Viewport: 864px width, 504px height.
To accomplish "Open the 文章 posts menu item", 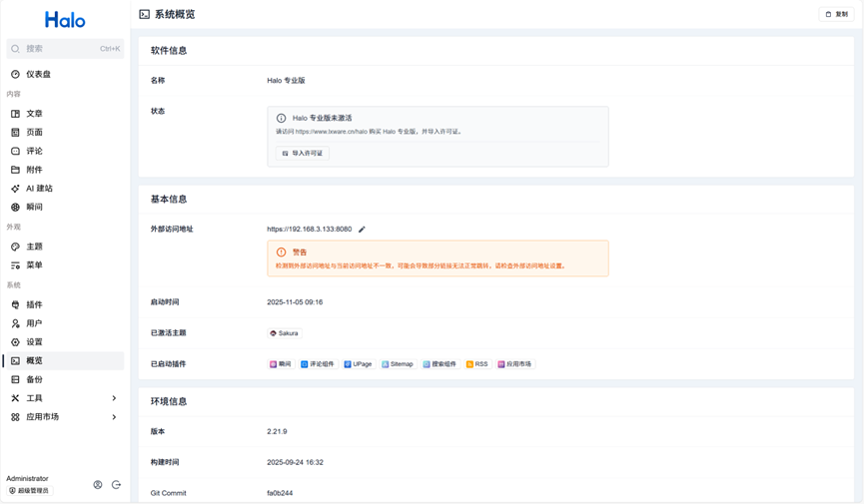I will pos(34,114).
